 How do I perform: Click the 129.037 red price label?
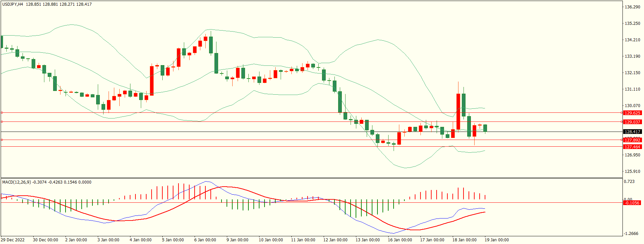click(632, 122)
